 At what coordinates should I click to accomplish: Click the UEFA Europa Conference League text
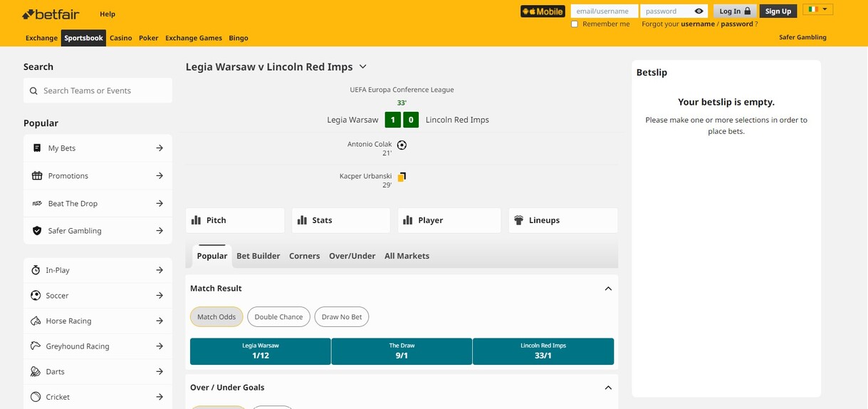(x=402, y=90)
